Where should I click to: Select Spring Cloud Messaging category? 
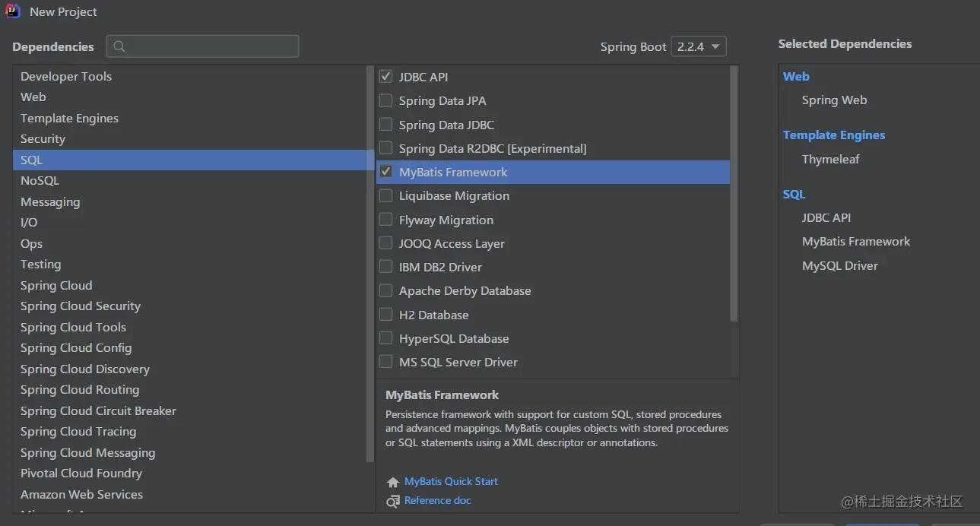190,452
